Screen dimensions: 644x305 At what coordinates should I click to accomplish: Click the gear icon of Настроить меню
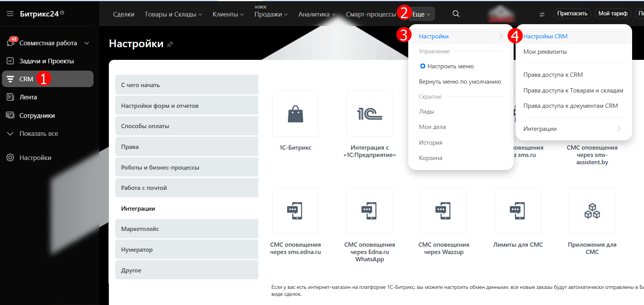click(x=422, y=66)
